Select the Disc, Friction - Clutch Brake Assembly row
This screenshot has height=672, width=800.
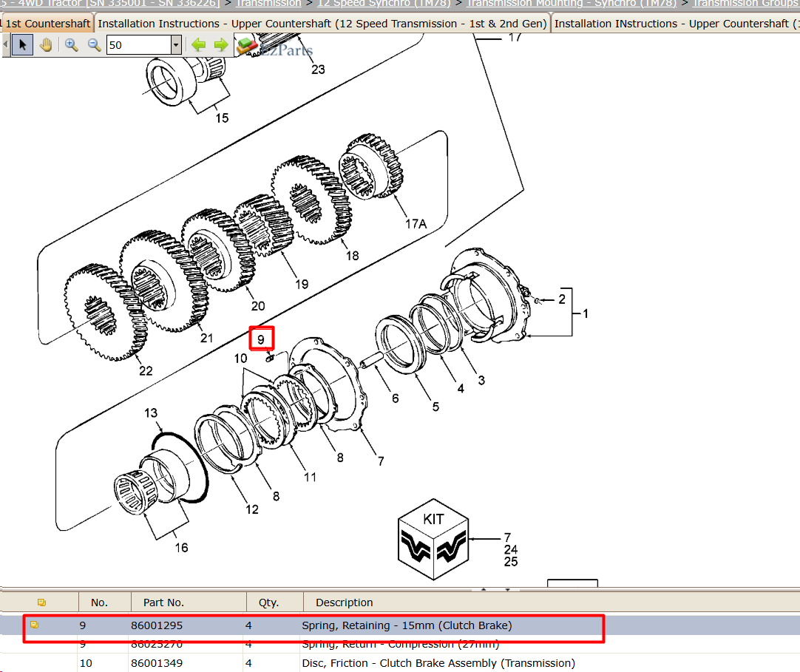pyautogui.click(x=400, y=663)
